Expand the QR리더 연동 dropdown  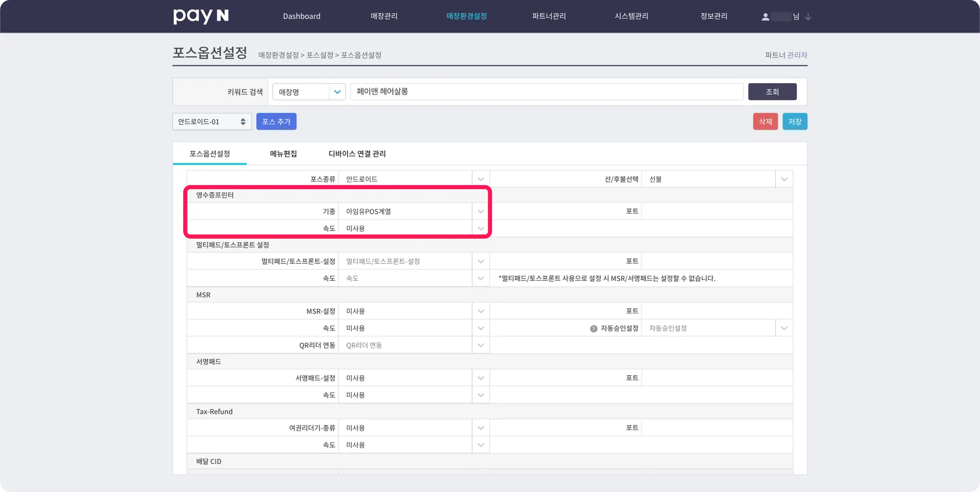[481, 345]
